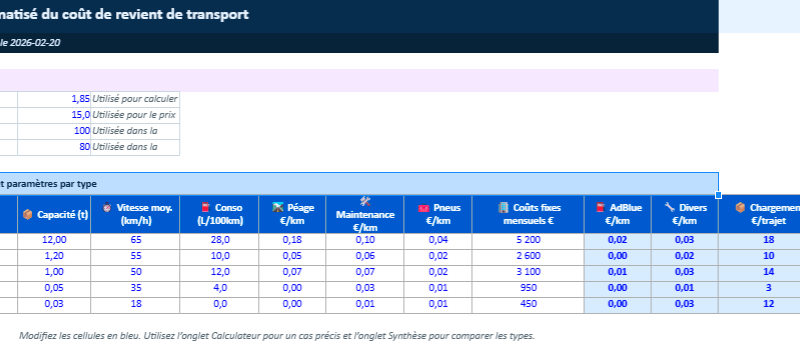This screenshot has height=364, width=800.
Task: Select the Chargement cell 14
Action: 759,272
